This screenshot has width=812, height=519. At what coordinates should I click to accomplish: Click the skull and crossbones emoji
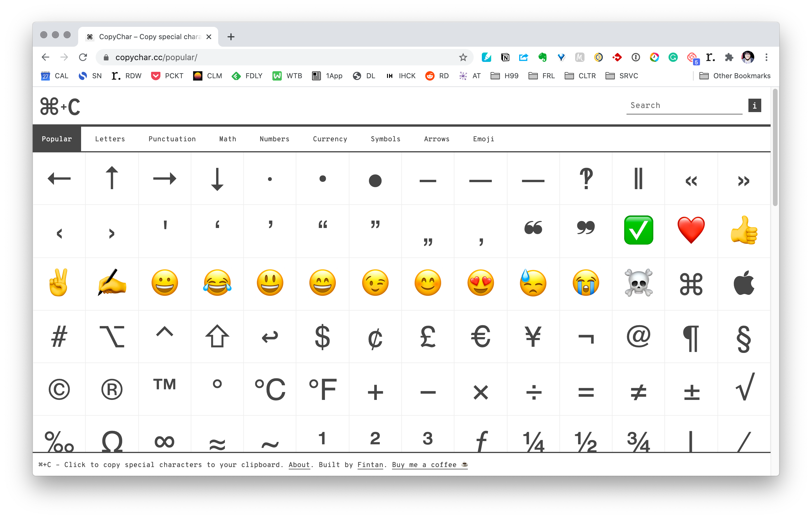click(x=638, y=284)
